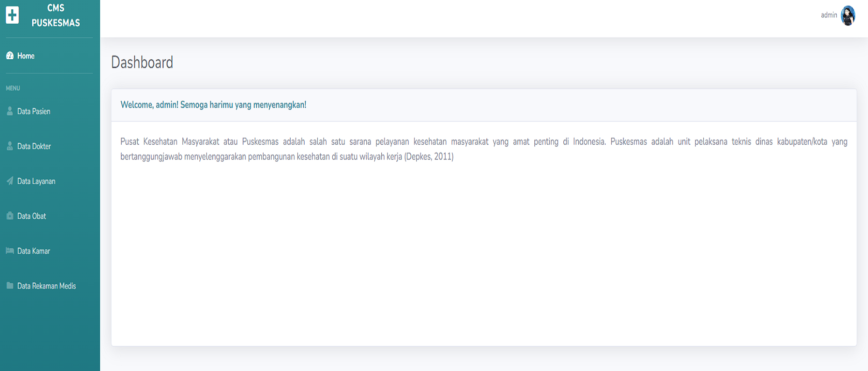
Task: Go to the Home menu item
Action: (x=26, y=56)
